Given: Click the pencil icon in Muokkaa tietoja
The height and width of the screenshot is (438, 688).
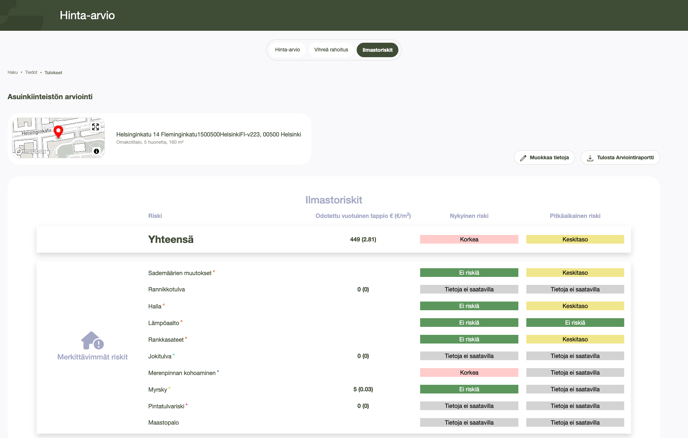Looking at the screenshot, I should point(523,158).
